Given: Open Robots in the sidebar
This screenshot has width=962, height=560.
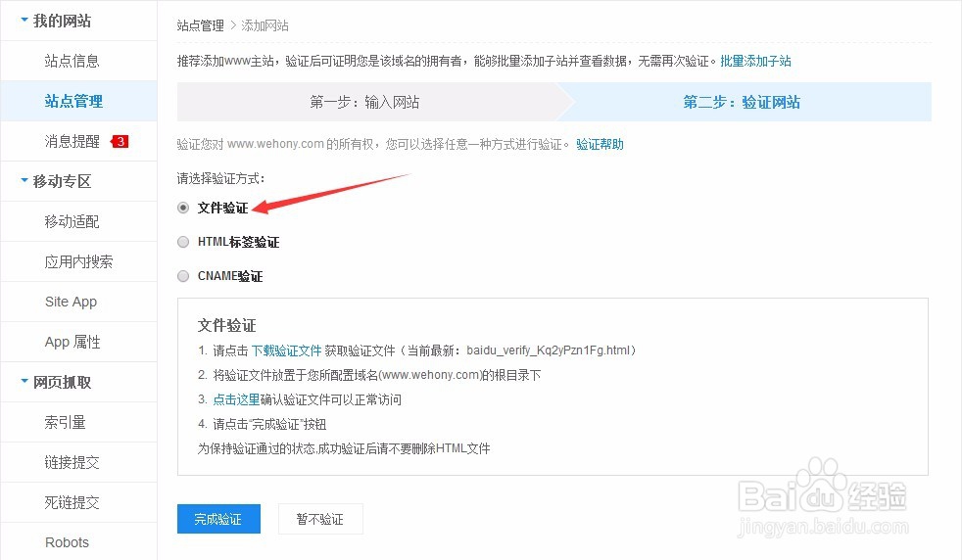Looking at the screenshot, I should click(67, 542).
